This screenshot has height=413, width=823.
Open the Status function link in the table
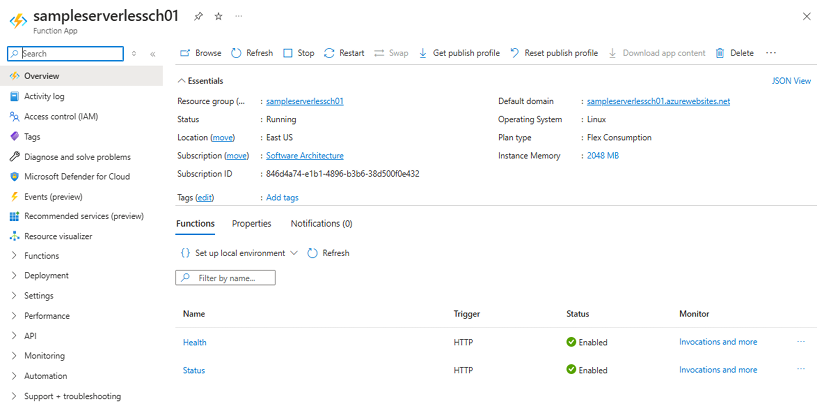point(194,370)
